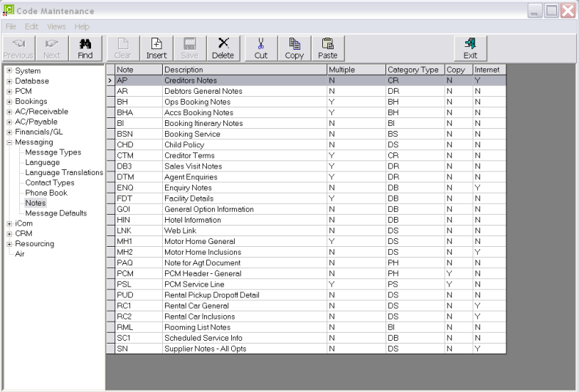
Task: Insert a new note record
Action: tap(156, 48)
